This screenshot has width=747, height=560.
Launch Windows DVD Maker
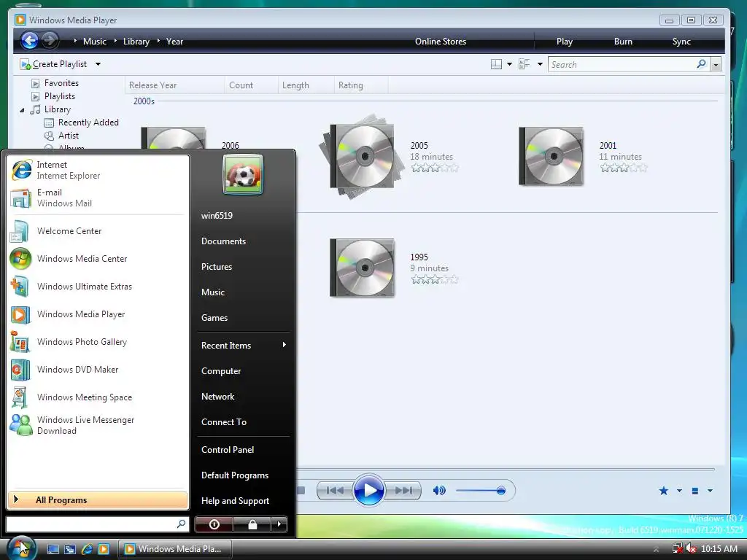[x=98, y=370]
